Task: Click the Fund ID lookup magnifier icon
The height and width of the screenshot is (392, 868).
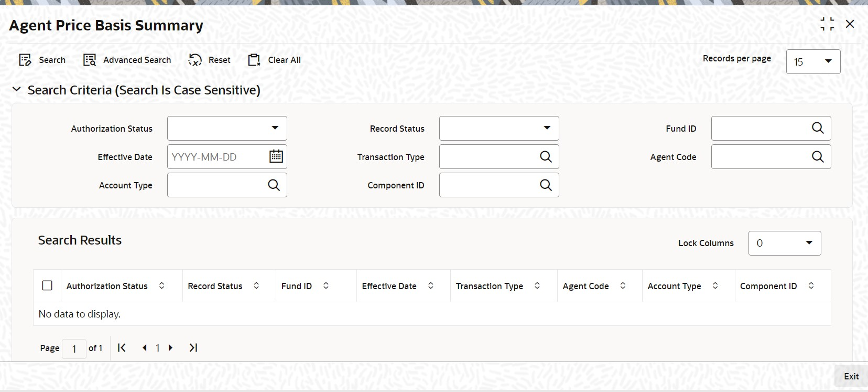Action: click(x=818, y=128)
